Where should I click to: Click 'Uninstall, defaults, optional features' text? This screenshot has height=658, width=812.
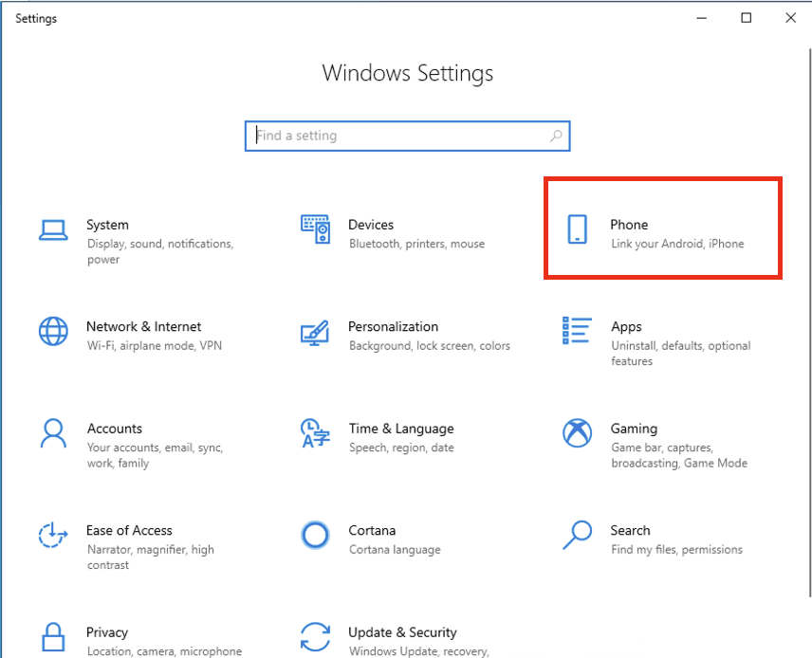click(x=681, y=354)
